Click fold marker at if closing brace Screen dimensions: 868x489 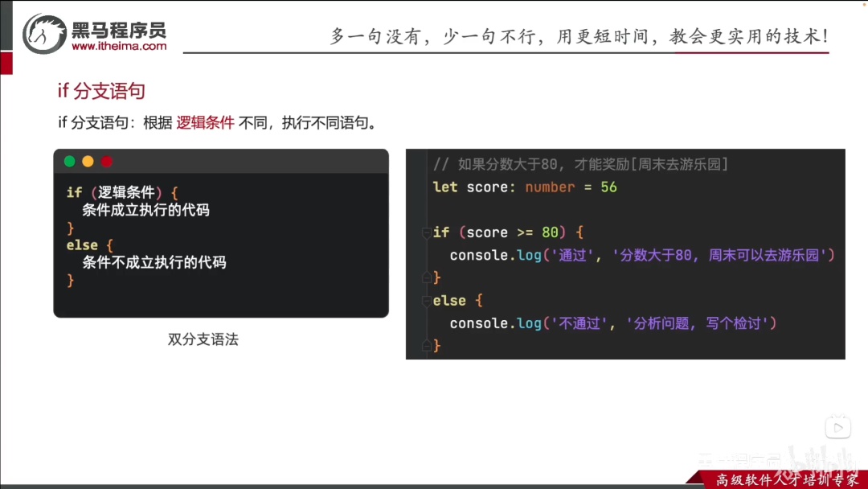click(x=426, y=277)
